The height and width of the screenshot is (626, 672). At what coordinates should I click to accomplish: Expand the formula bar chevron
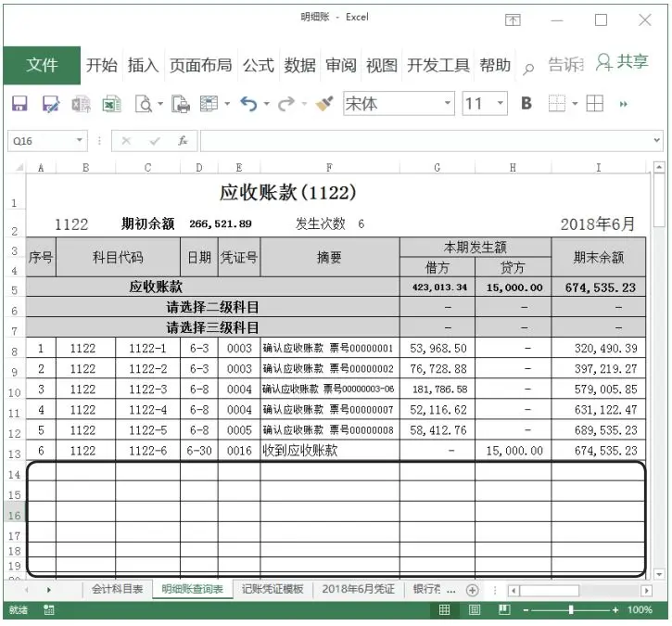pos(656,140)
